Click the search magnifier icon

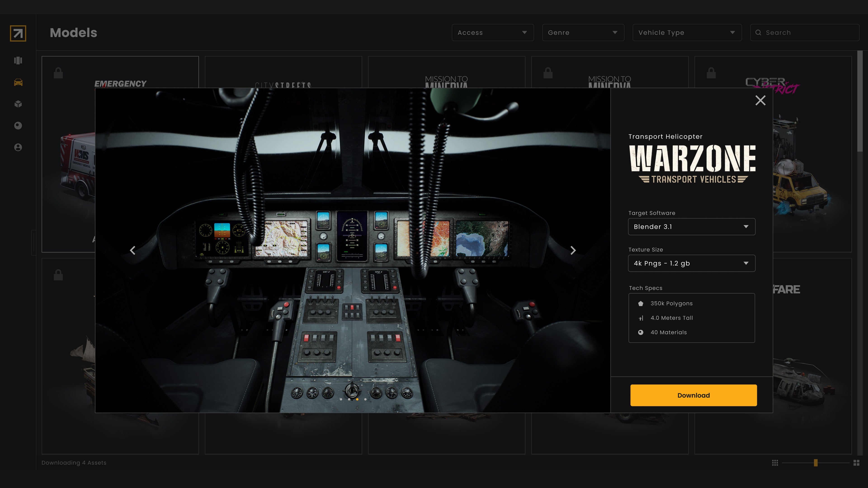click(759, 32)
